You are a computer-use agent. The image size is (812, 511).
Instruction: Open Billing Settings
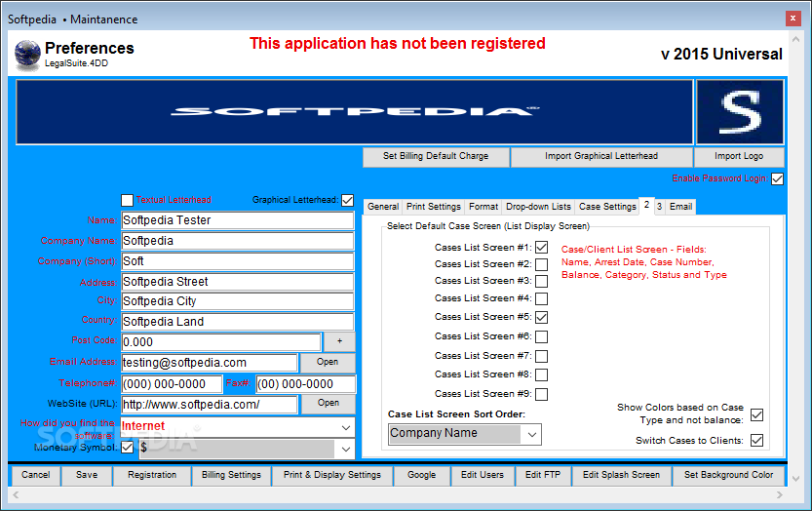point(231,475)
